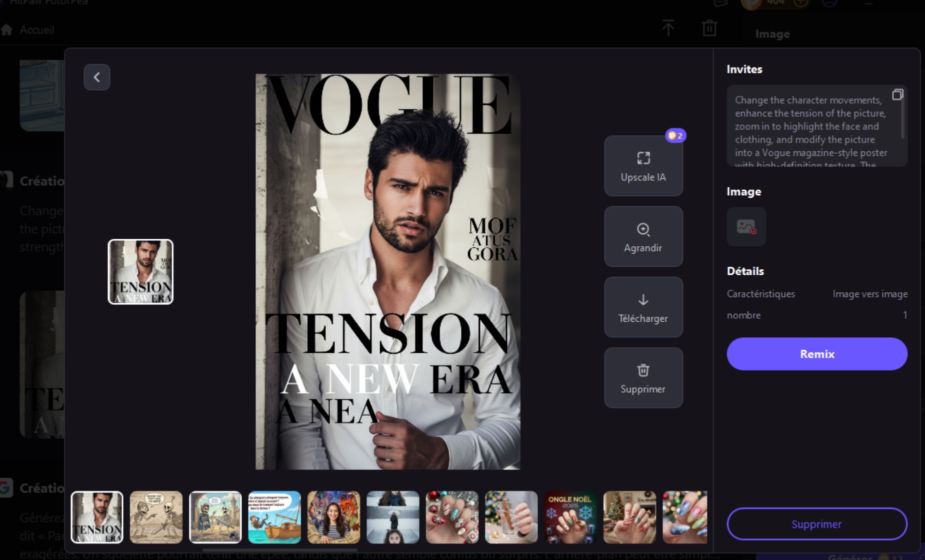Screen dimensions: 925x560
Task: Click the Upscale IA button
Action: pos(643,166)
